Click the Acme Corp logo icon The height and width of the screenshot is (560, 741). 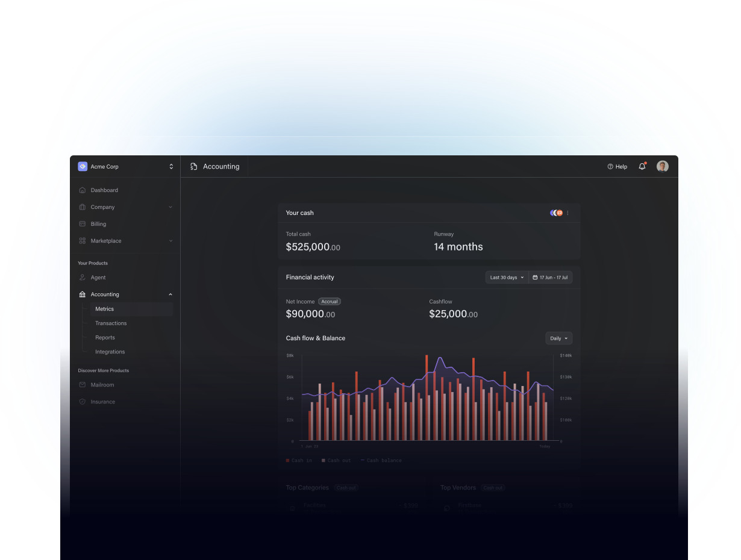[83, 166]
